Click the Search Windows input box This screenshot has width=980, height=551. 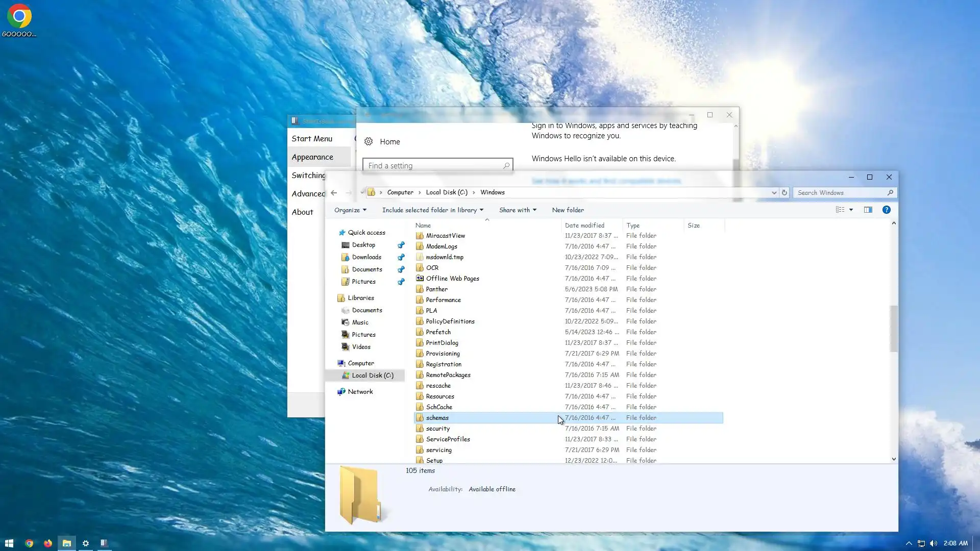[x=840, y=193]
